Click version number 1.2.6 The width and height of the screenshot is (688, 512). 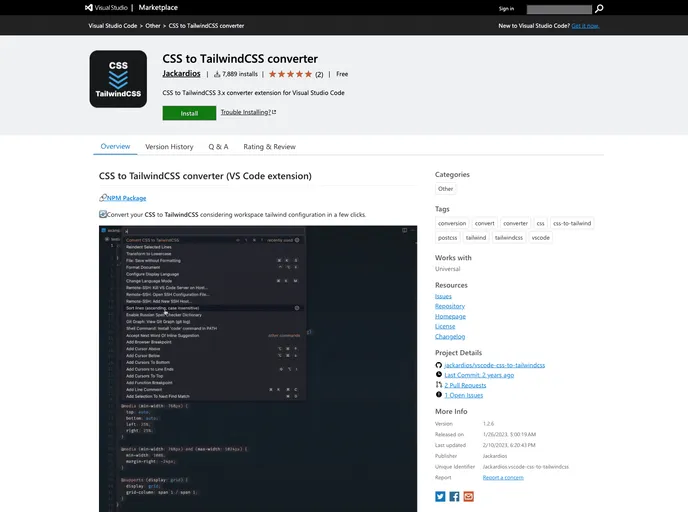(488, 424)
